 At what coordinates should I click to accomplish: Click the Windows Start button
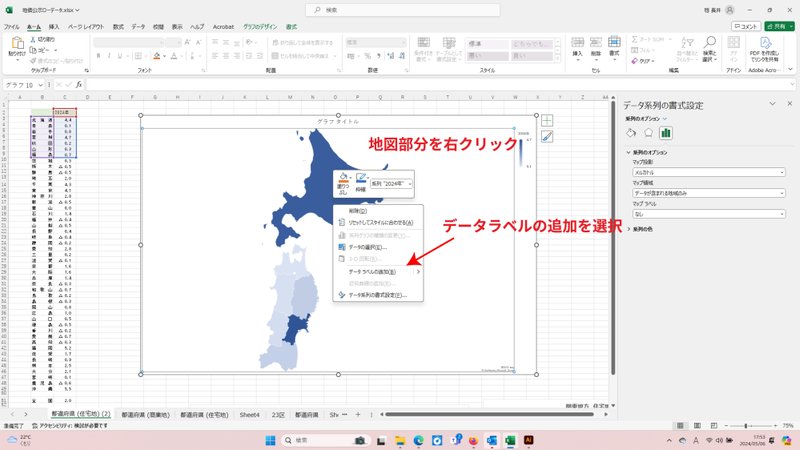[270, 440]
